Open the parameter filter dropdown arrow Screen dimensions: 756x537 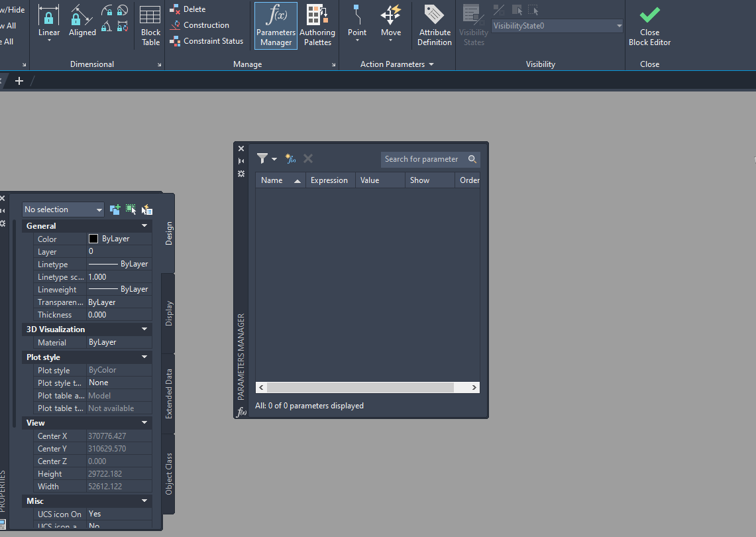[x=274, y=159]
